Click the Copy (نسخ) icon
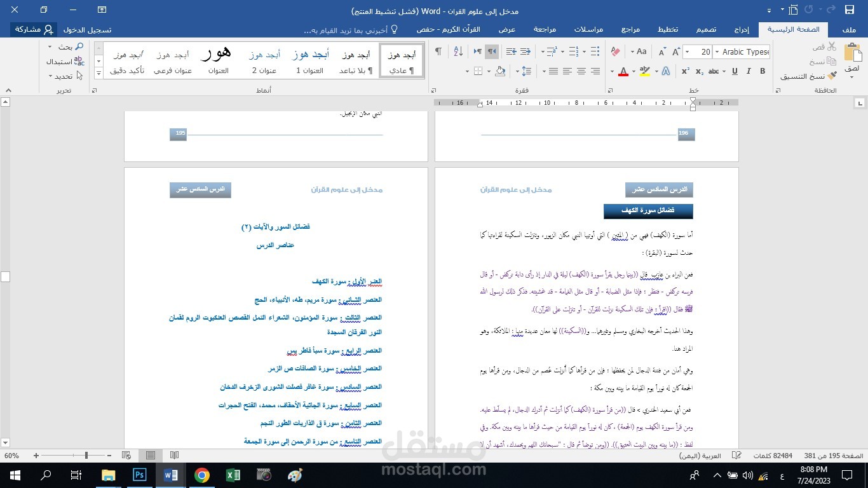The height and width of the screenshot is (488, 868). [x=832, y=62]
